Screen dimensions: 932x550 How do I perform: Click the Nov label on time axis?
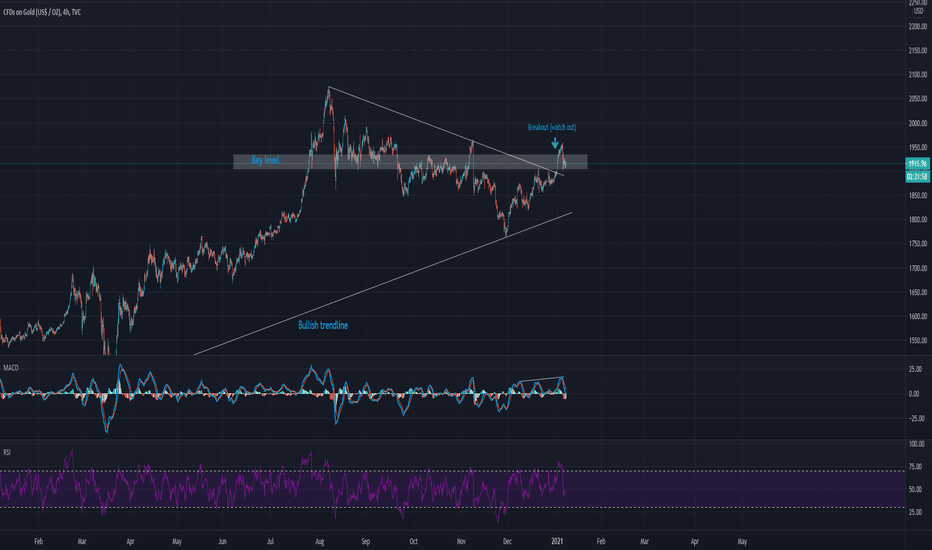point(461,542)
